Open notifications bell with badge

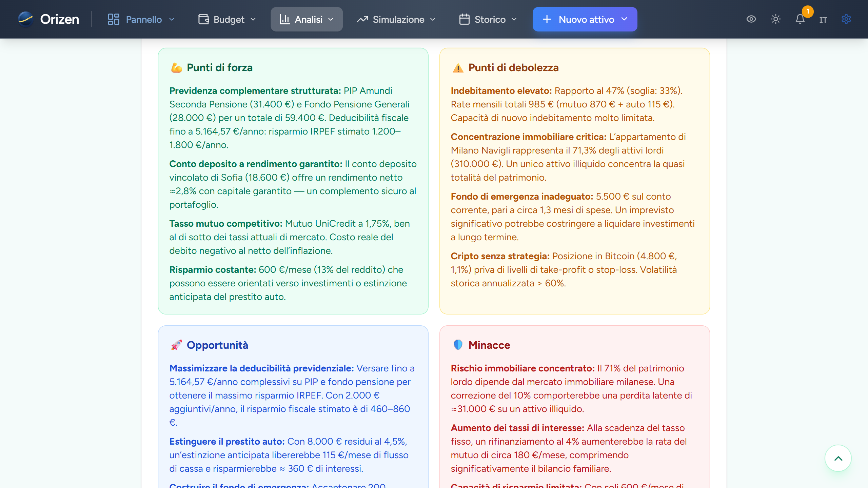pos(800,19)
